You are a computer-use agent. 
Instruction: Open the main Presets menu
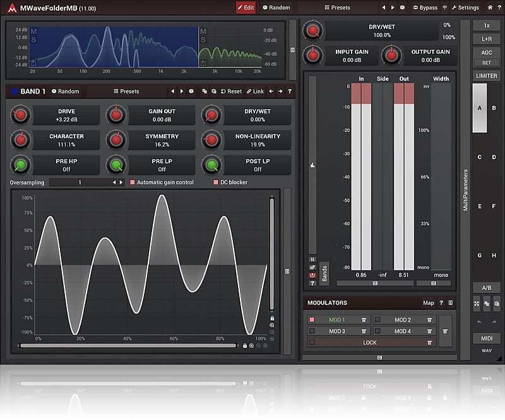(336, 8)
